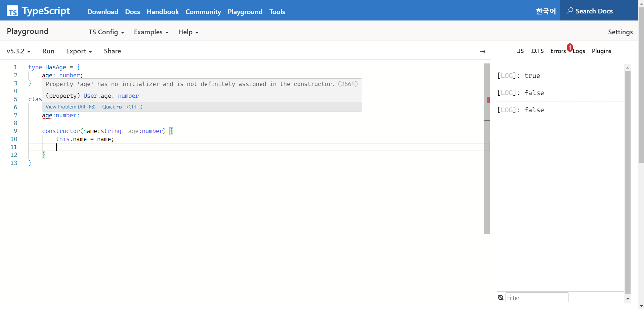Open the Tools nav link
Viewport: 644px width, 309px height.
pos(277,12)
